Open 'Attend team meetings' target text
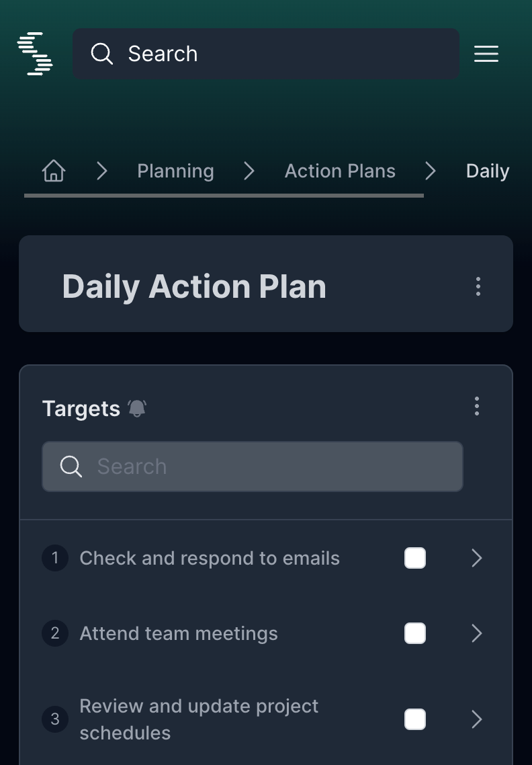The width and height of the screenshot is (532, 765). click(x=179, y=633)
